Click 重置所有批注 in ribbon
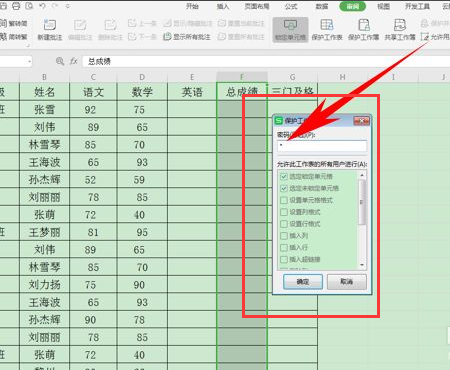 coord(241,36)
